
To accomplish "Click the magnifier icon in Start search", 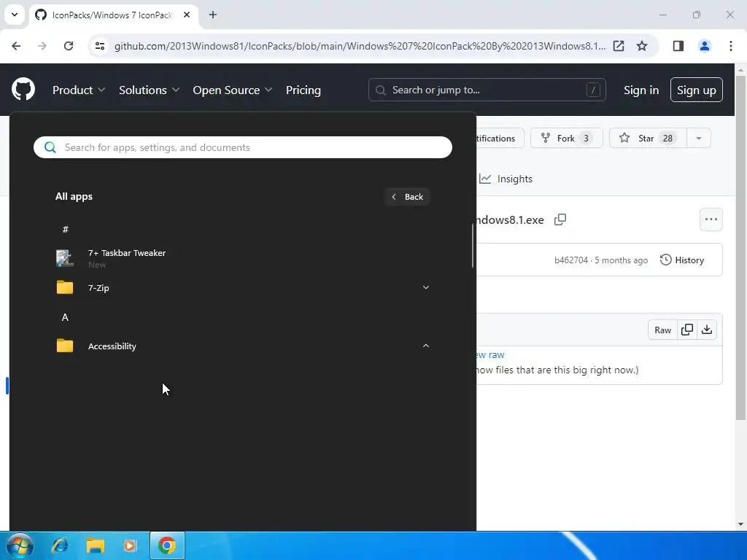I will click(50, 147).
